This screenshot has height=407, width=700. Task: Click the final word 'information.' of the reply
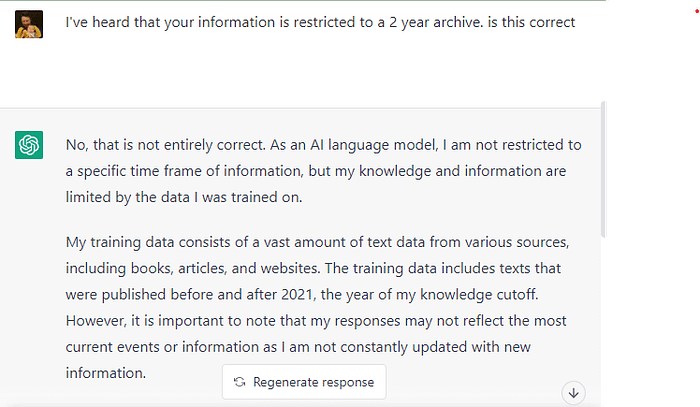pos(106,372)
